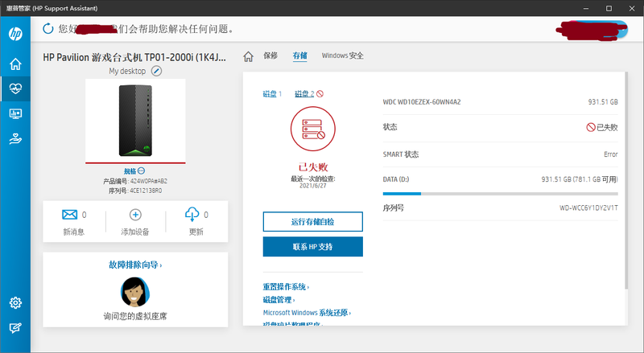Click the storage panel vertical scrollbar

[626, 181]
